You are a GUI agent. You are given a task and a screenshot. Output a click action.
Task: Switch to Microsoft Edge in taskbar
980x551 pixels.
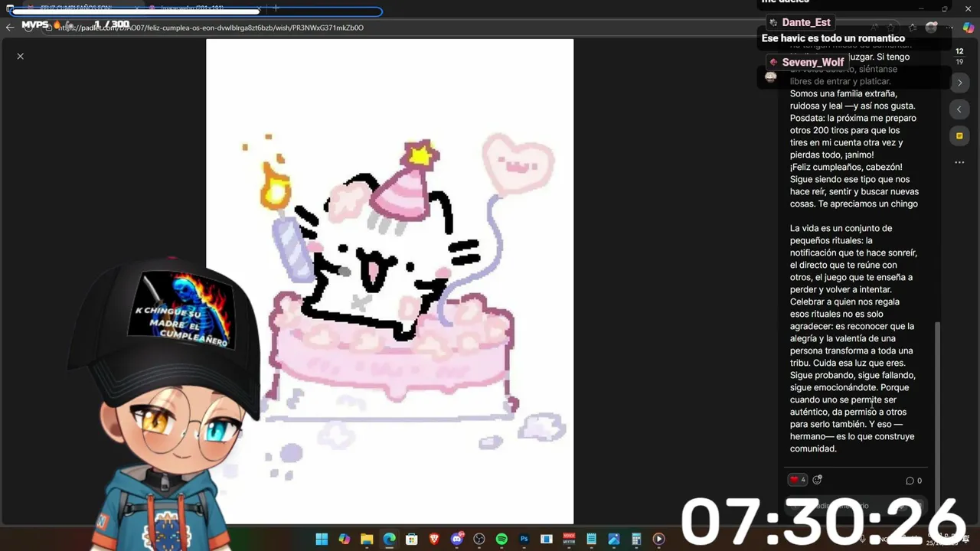[x=389, y=539]
